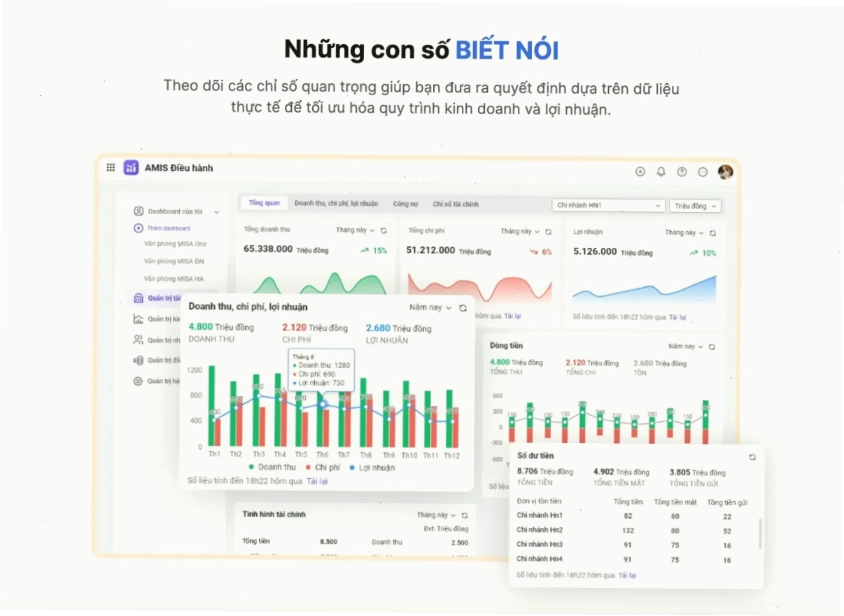The width and height of the screenshot is (844, 616).
Task: Open the Triệu đồng unit dropdown
Action: [695, 206]
